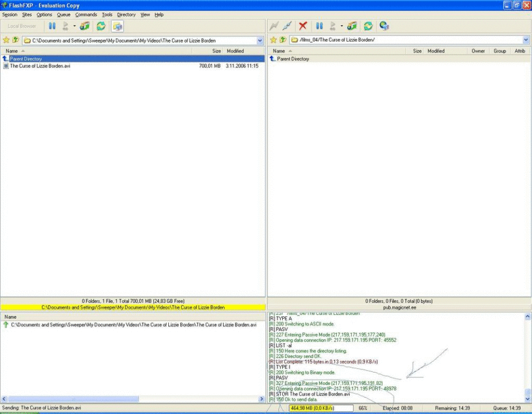The height and width of the screenshot is (414, 532).
Task: Open the Sites menu
Action: pos(27,15)
